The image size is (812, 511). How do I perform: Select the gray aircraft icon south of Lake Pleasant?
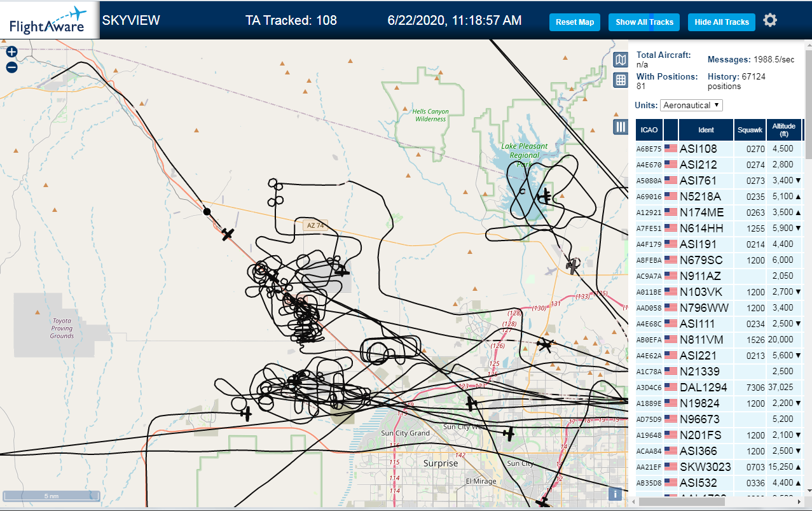(573, 265)
